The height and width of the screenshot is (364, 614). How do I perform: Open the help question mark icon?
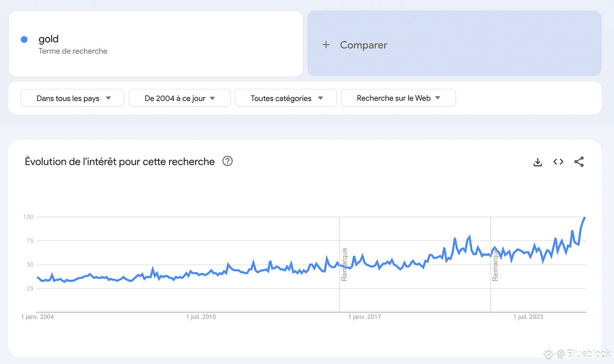228,161
